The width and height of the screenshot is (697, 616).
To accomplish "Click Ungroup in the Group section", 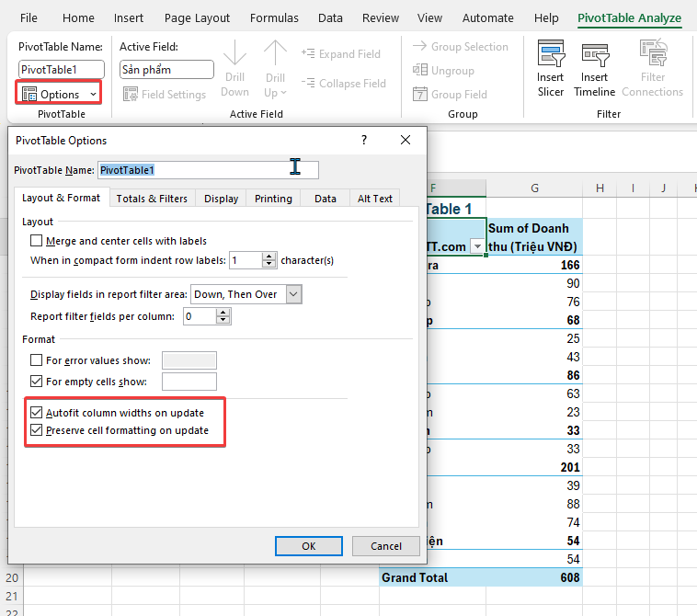I will pyautogui.click(x=443, y=71).
